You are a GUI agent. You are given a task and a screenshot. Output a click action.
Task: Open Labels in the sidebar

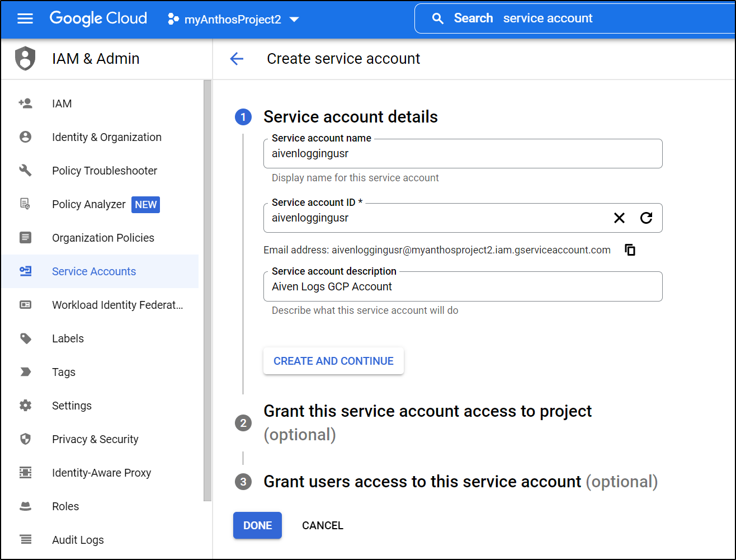100,338
